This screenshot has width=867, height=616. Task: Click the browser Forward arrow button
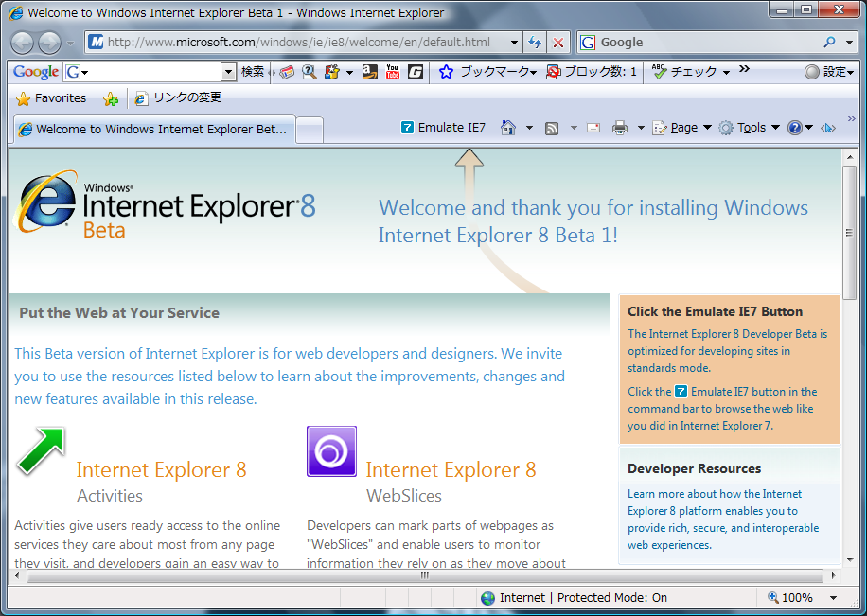click(x=49, y=43)
